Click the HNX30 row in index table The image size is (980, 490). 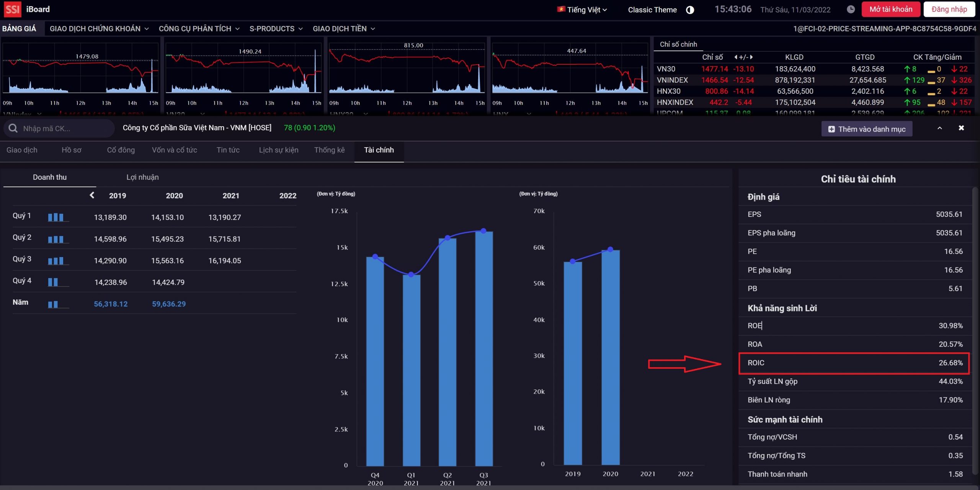[814, 91]
